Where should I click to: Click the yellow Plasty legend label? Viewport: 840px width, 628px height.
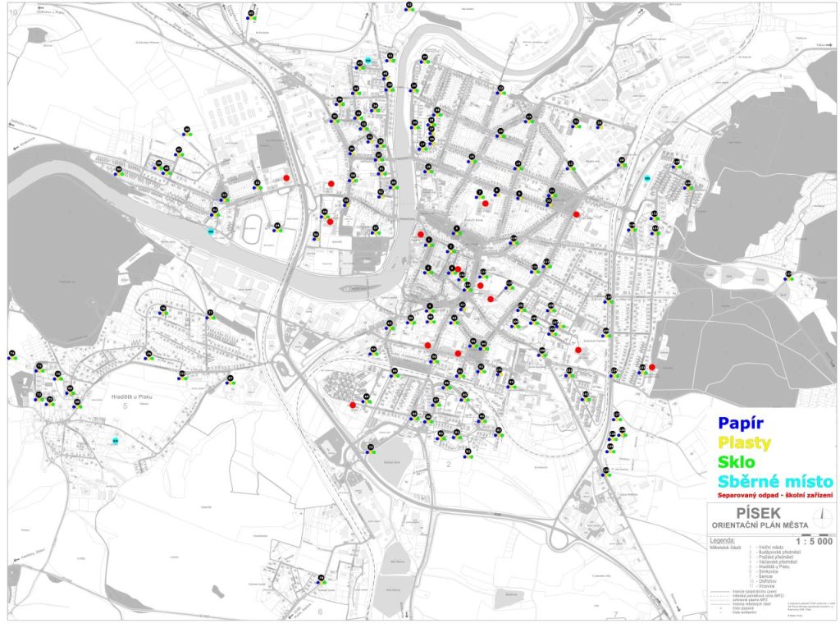pos(744,443)
